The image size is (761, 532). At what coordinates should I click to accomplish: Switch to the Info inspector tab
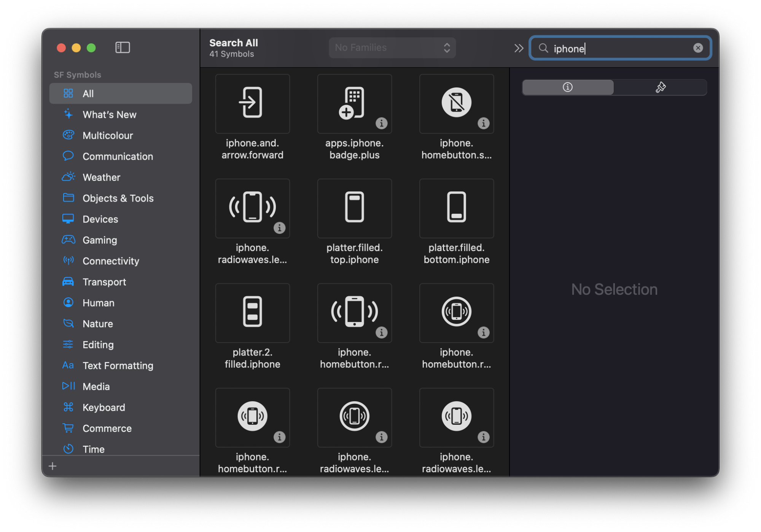pos(567,87)
